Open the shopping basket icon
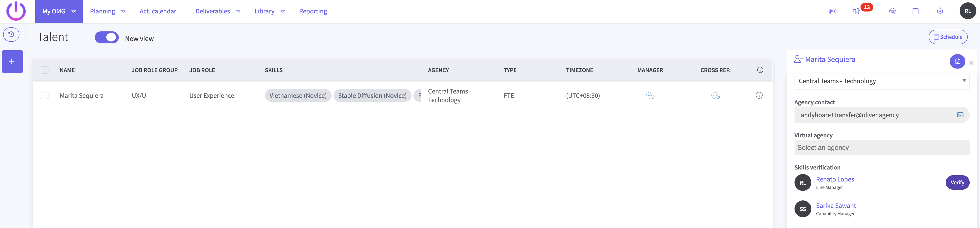Image resolution: width=980 pixels, height=228 pixels. coord(892,12)
